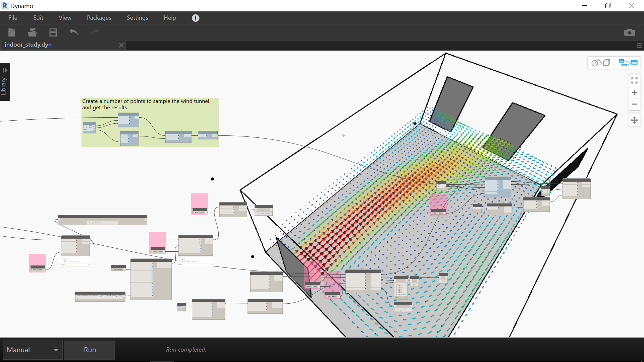This screenshot has width=644, height=362.
Task: Open the tab list hamburger menu
Action: 640,45
